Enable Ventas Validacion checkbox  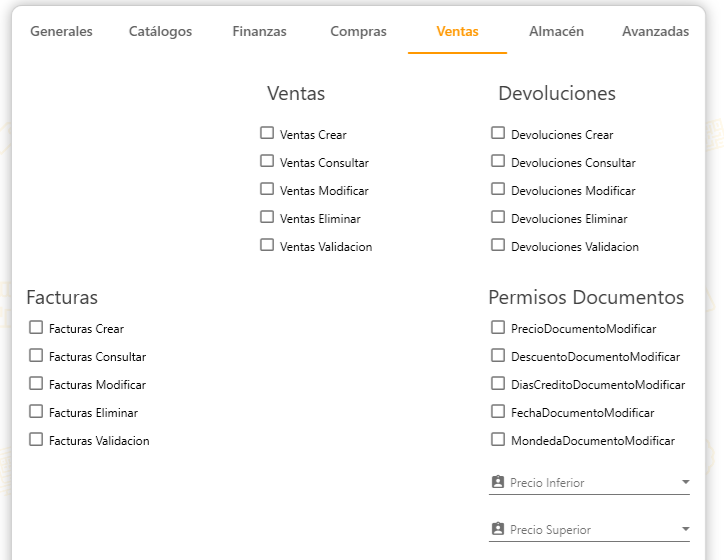point(267,245)
